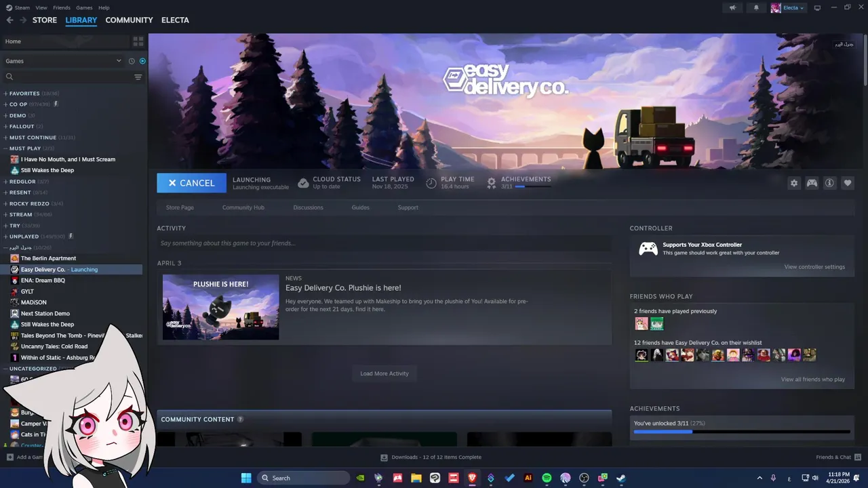868x488 pixels.
Task: Open the ELECTA profile tab
Action: (175, 20)
